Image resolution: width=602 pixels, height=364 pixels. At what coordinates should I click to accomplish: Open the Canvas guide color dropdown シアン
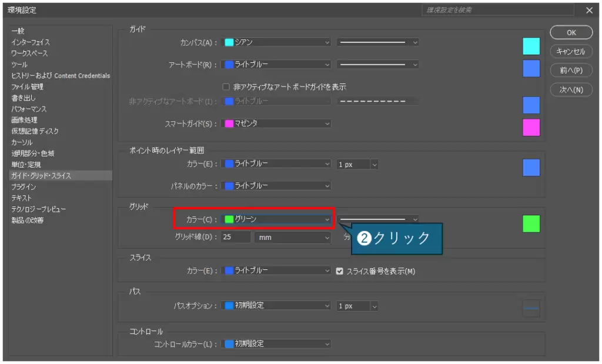pos(277,42)
